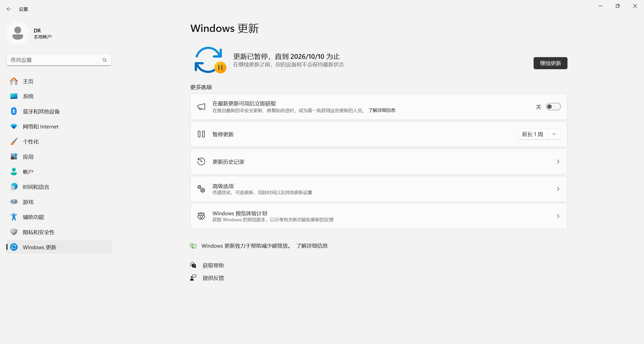
Task: Click the pause bars icon beside 暂停更新
Action: tap(201, 134)
